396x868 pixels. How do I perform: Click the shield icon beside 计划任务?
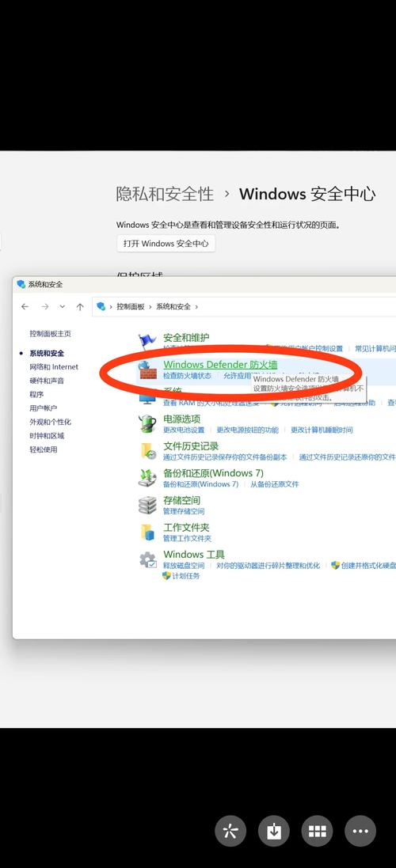coord(166,576)
